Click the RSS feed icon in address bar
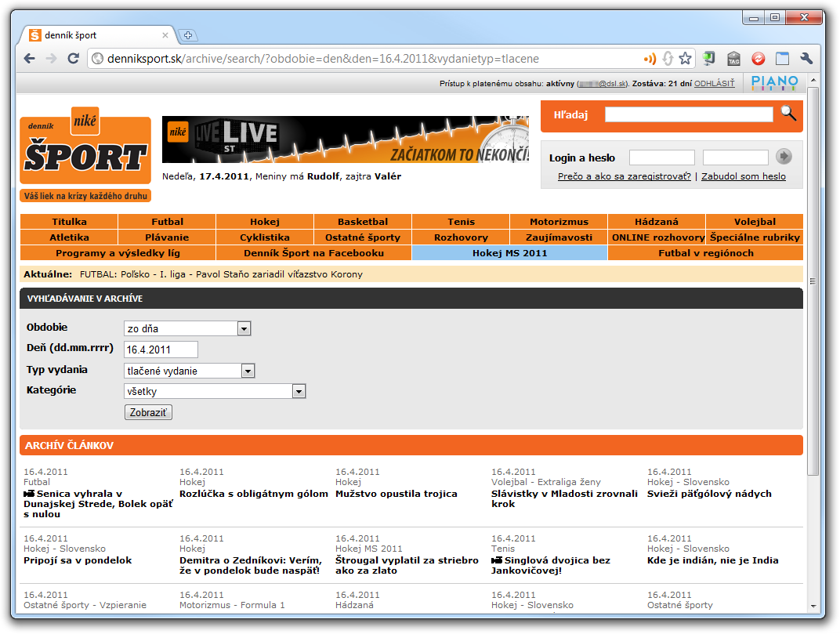This screenshot has height=634, width=840. tap(650, 59)
